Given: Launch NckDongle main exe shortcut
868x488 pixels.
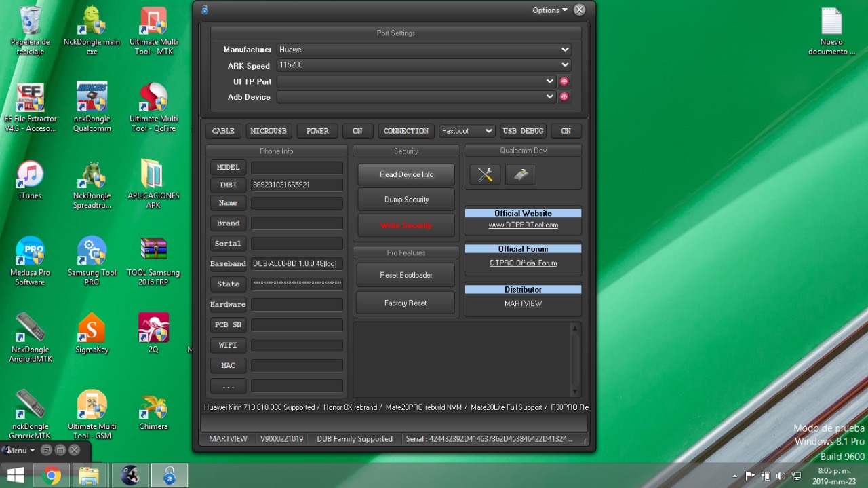Looking at the screenshot, I should pos(92,31).
